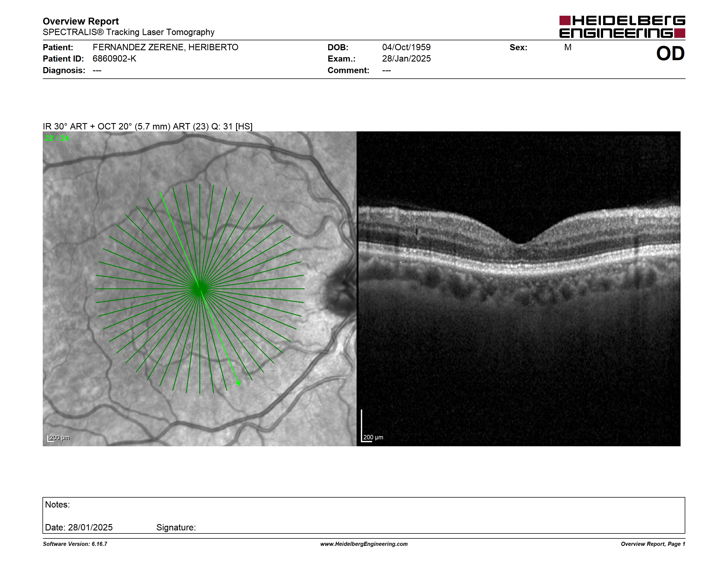Click Software Version: 6.16.7 footer
Screen dimensions: 728x563
(x=75, y=544)
